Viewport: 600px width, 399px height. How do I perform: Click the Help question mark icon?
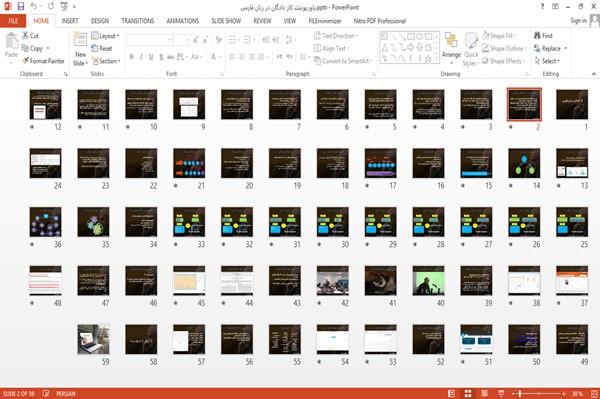(542, 7)
